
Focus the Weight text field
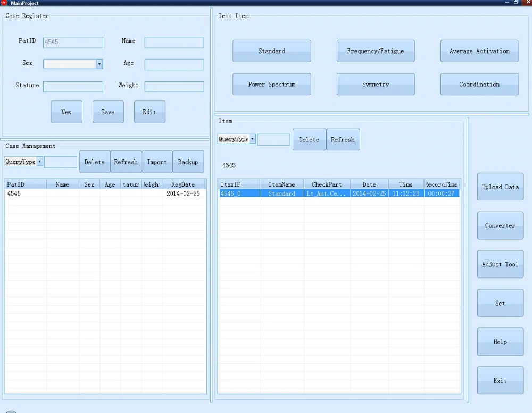[x=174, y=87]
